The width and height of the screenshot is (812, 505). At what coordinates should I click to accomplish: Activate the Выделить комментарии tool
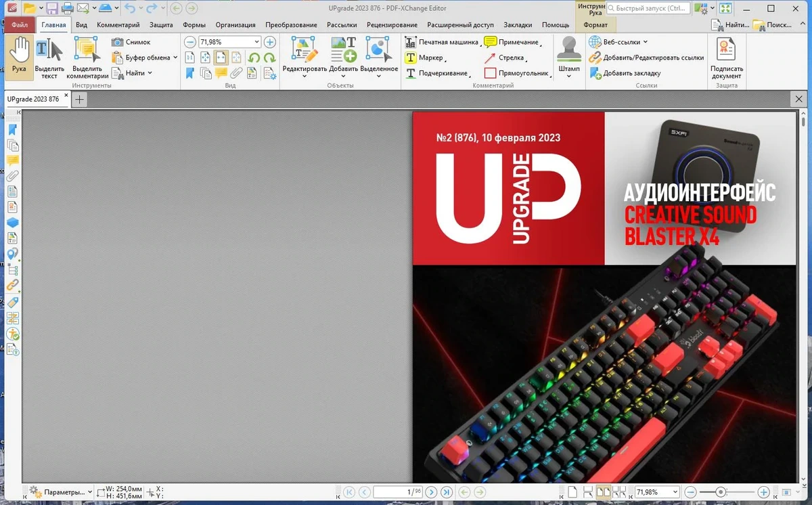coord(87,58)
